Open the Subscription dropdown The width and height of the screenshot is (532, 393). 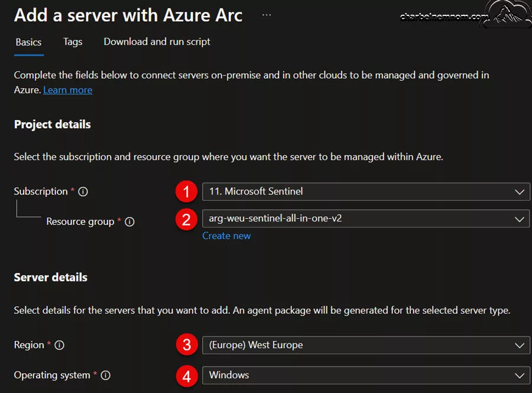pos(366,191)
